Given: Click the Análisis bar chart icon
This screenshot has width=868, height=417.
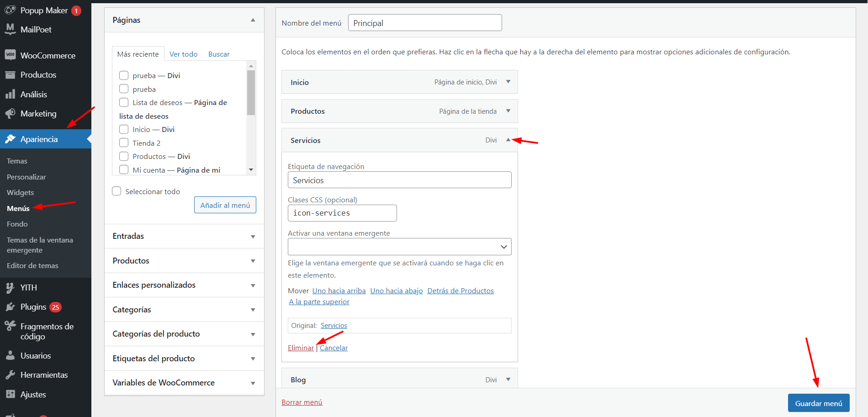Looking at the screenshot, I should pos(10,94).
